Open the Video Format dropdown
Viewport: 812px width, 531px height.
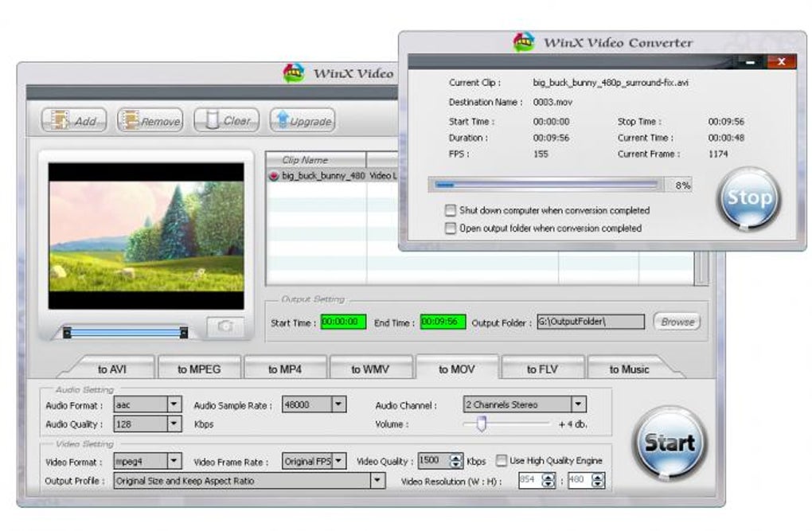point(174,461)
